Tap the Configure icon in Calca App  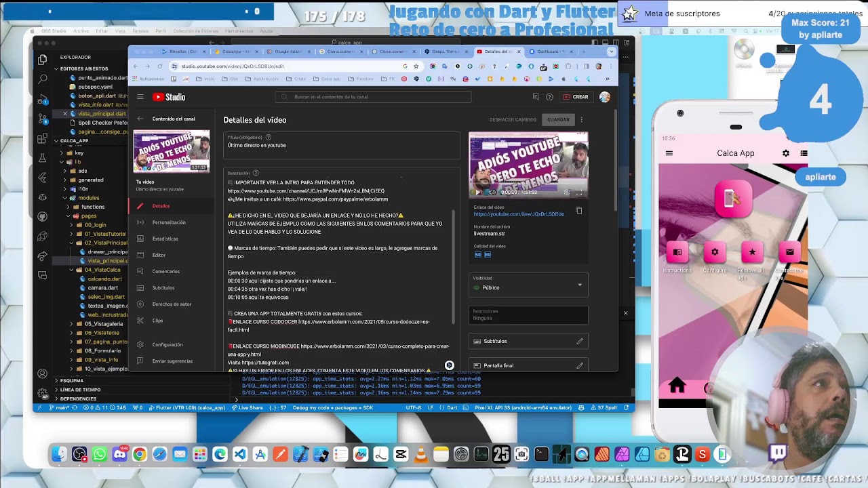point(715,252)
